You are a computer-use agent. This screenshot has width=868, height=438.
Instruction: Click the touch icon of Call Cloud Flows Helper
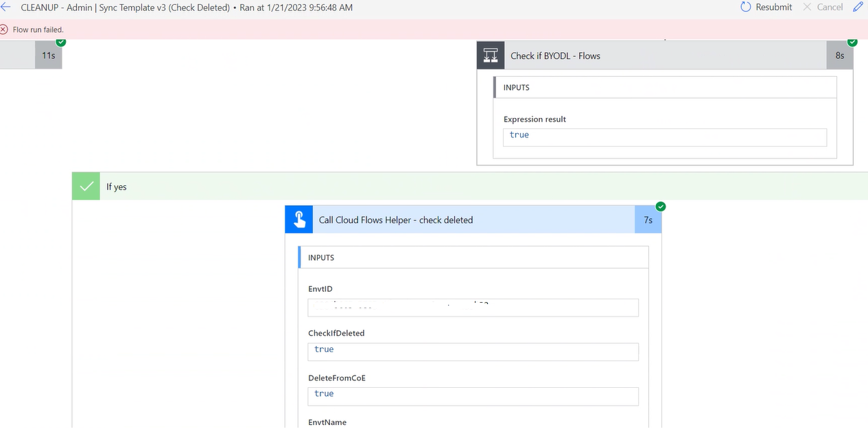(299, 220)
